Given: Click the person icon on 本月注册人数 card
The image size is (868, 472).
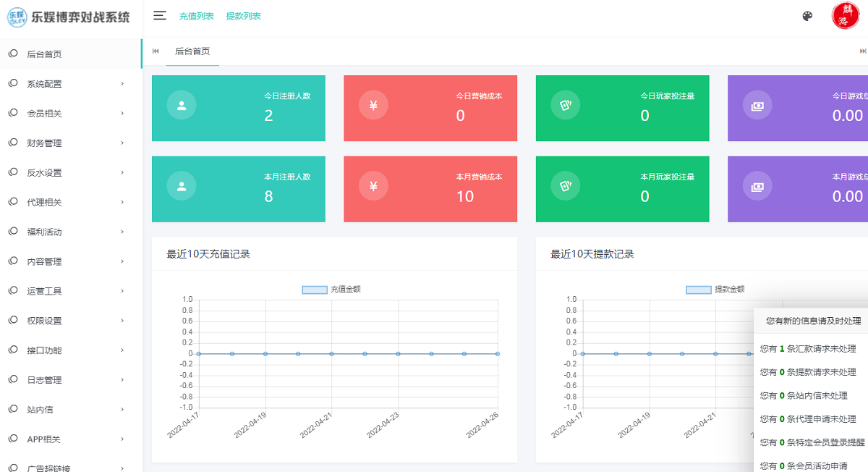Looking at the screenshot, I should coord(182,185).
